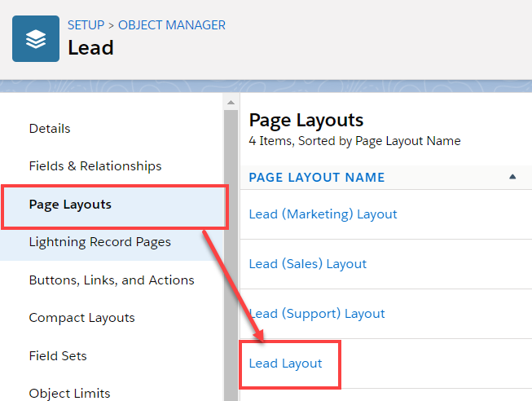Go to Buttons, Links, and Actions
The height and width of the screenshot is (401, 532).
112,280
